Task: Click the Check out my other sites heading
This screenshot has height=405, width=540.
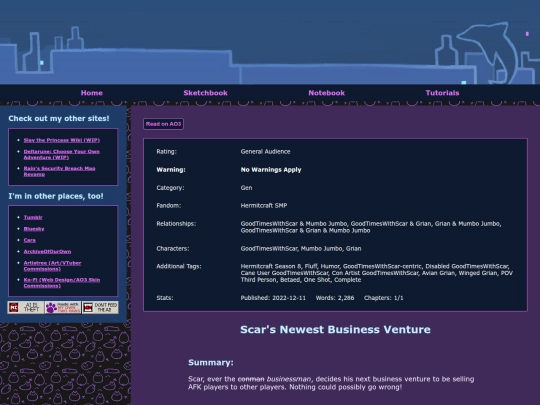Action: pos(59,118)
